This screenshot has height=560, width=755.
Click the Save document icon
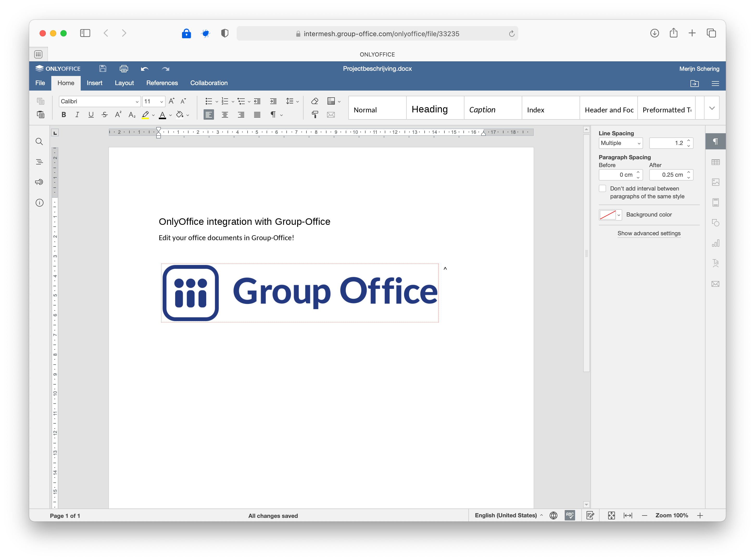pyautogui.click(x=103, y=68)
